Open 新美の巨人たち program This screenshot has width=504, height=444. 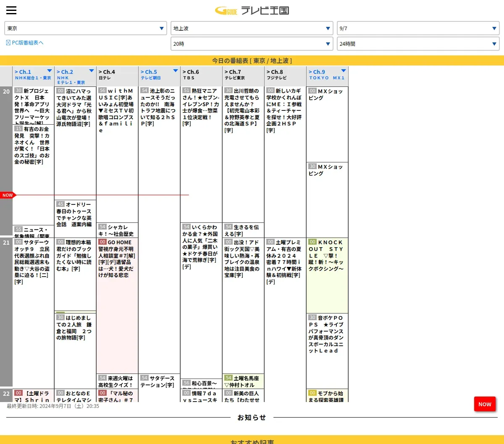coord(243,396)
